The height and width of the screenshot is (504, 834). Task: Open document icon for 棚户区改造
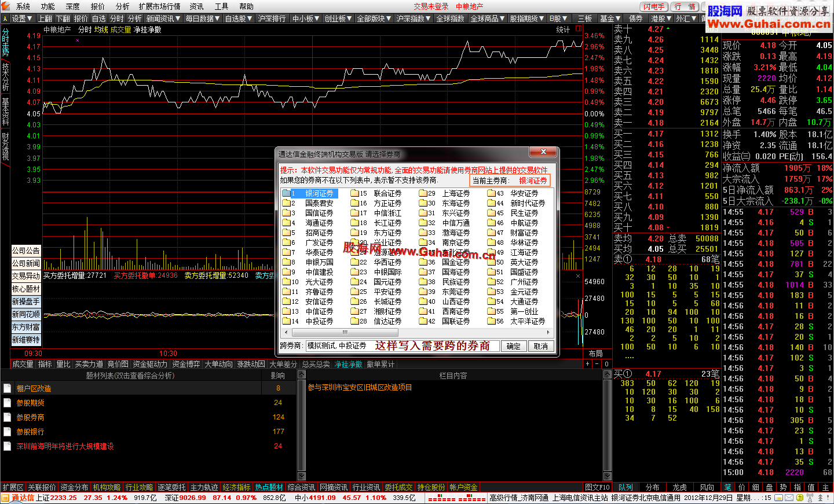tap(8, 388)
